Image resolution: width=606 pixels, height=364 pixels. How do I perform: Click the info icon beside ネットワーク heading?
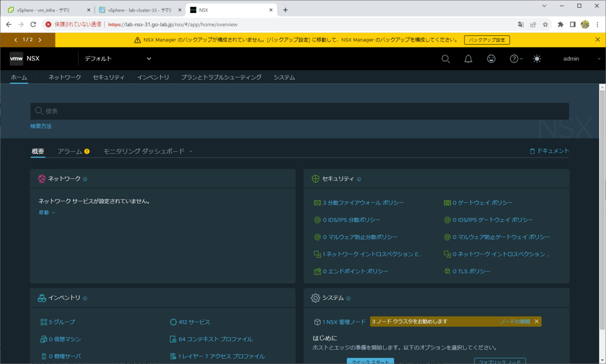point(85,179)
